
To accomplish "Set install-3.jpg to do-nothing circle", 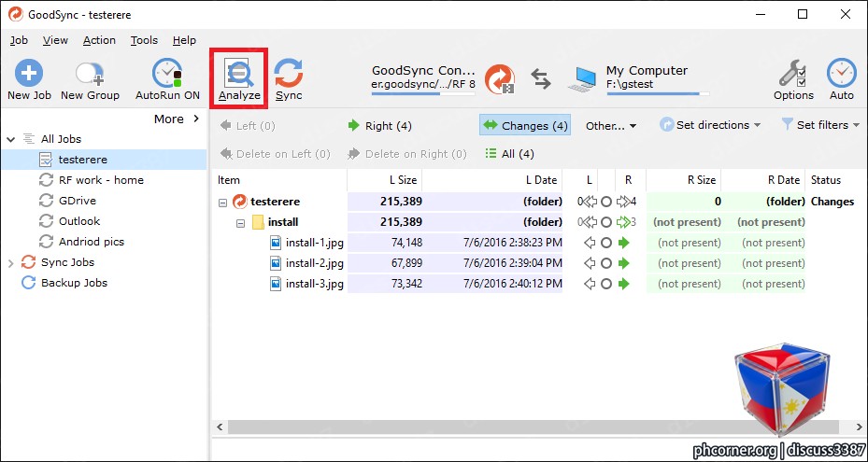I will [x=606, y=284].
